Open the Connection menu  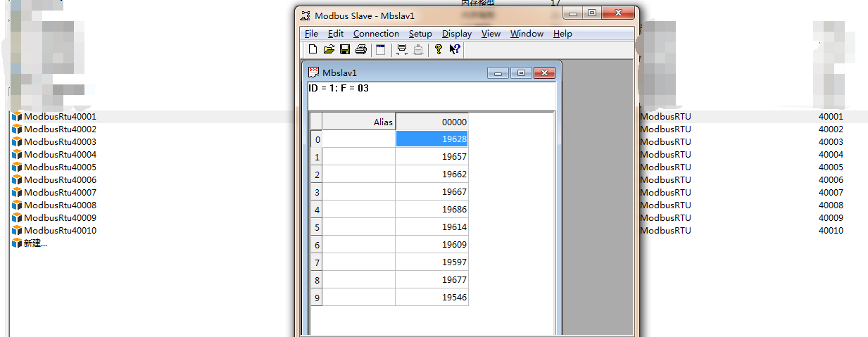(x=376, y=33)
